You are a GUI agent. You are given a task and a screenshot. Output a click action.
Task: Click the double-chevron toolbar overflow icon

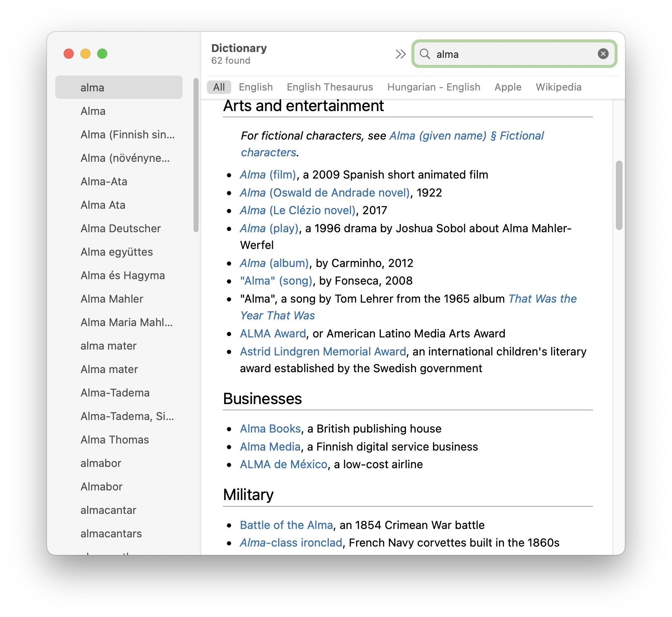pos(401,54)
